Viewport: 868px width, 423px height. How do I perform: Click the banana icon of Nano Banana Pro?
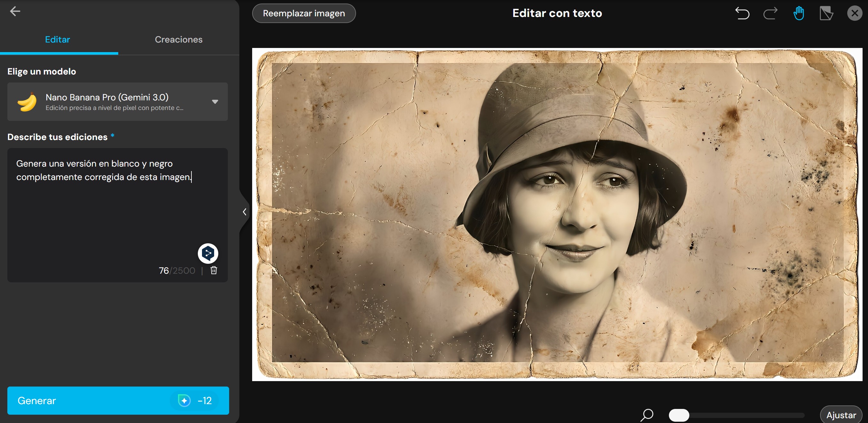tap(27, 102)
